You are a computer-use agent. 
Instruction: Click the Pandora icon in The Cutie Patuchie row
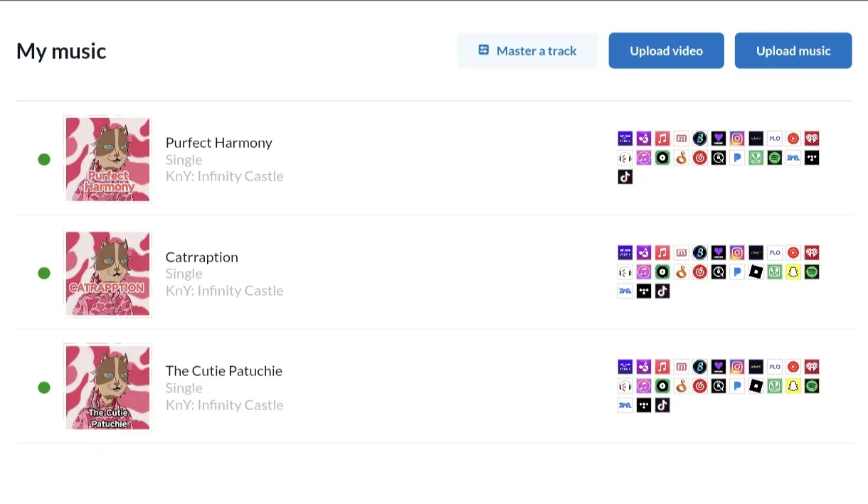[737, 386]
